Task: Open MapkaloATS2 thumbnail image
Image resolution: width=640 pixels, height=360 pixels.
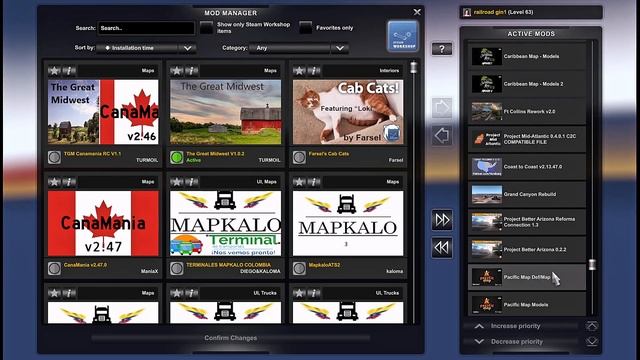Action: [348, 223]
